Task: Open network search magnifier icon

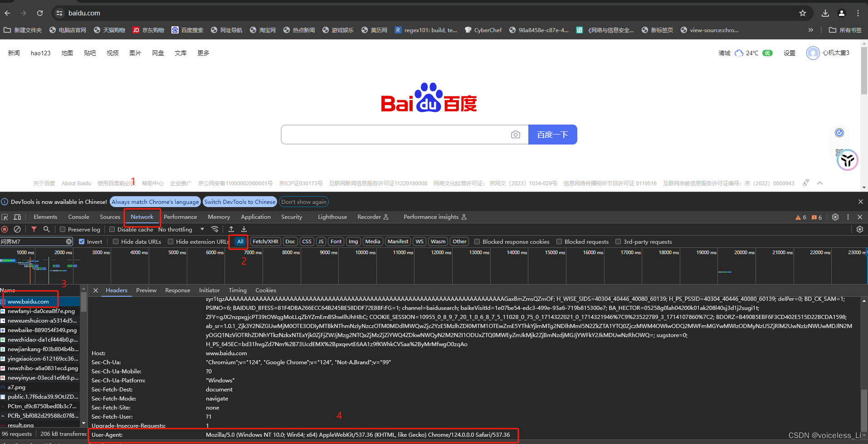Action: coord(46,229)
